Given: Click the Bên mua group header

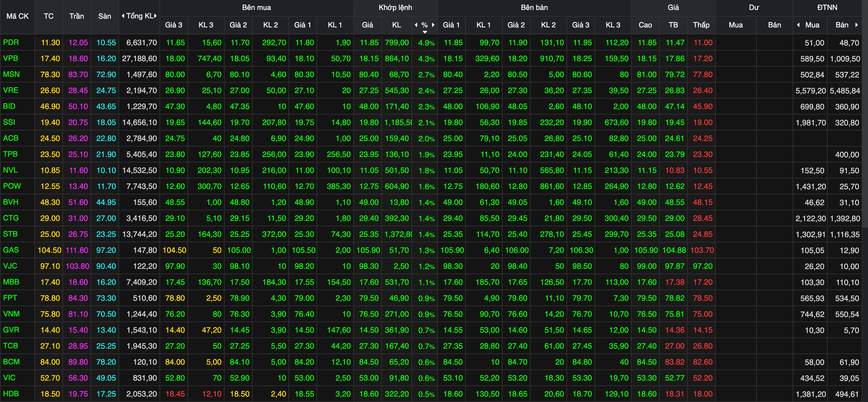Looking at the screenshot, I should pyautogui.click(x=257, y=8).
